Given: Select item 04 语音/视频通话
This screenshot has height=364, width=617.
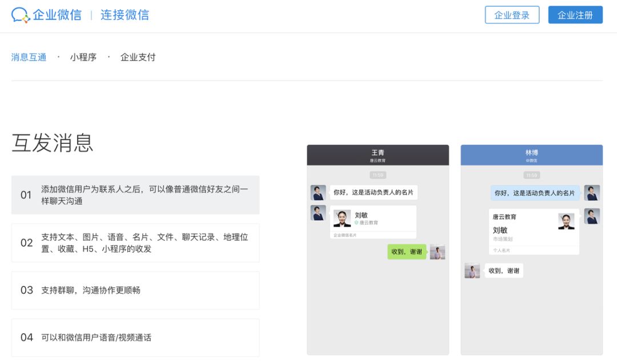Looking at the screenshot, I should pos(135,338).
